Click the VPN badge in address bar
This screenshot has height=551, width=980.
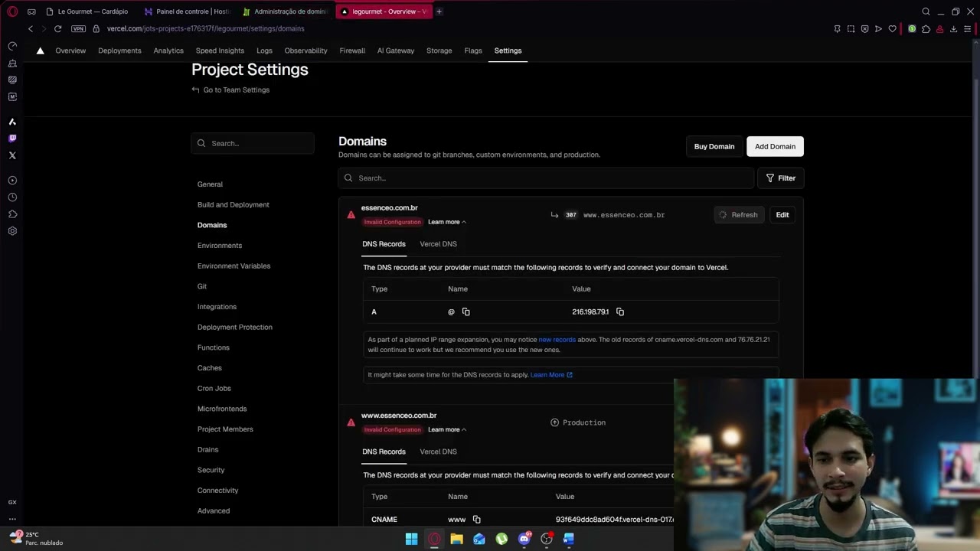click(78, 28)
